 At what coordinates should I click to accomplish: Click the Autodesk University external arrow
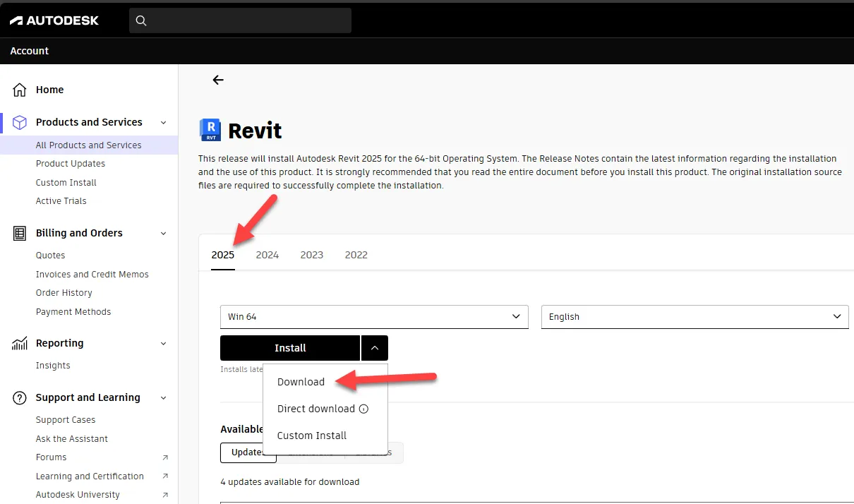click(x=165, y=495)
